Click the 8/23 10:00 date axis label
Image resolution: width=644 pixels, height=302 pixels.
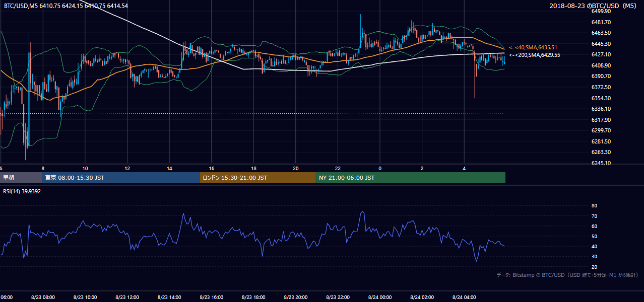[85, 297]
